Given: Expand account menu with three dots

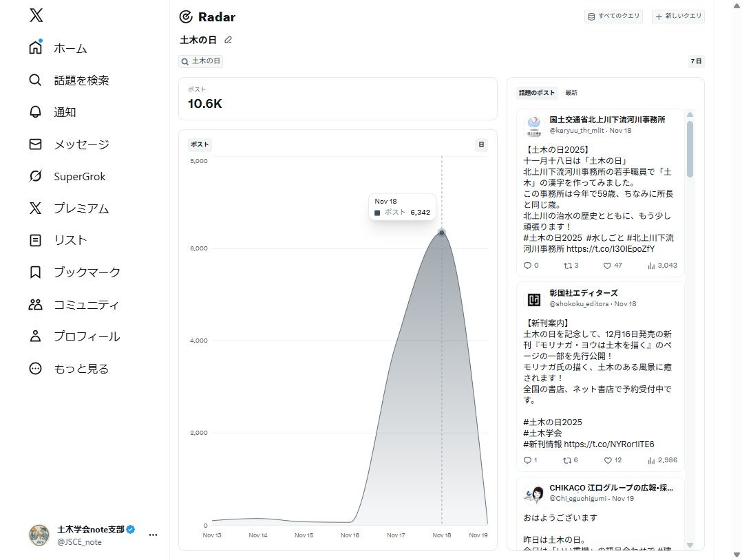Looking at the screenshot, I should tap(153, 535).
